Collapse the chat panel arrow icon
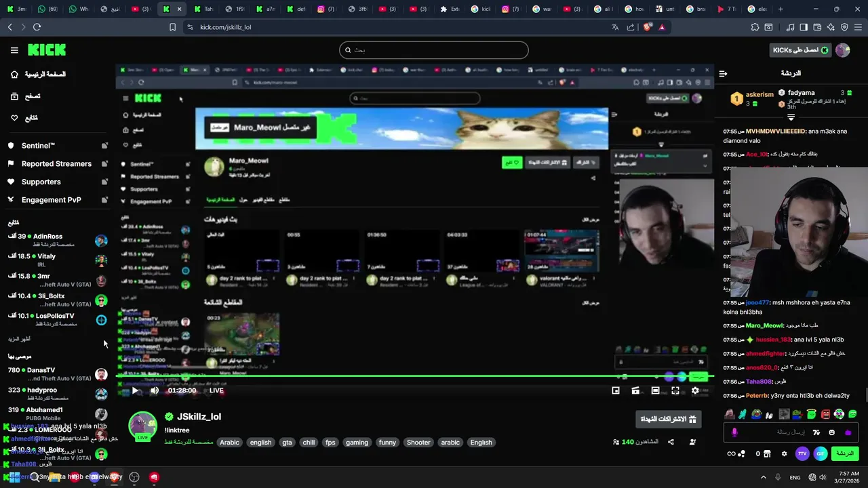 [x=723, y=73]
